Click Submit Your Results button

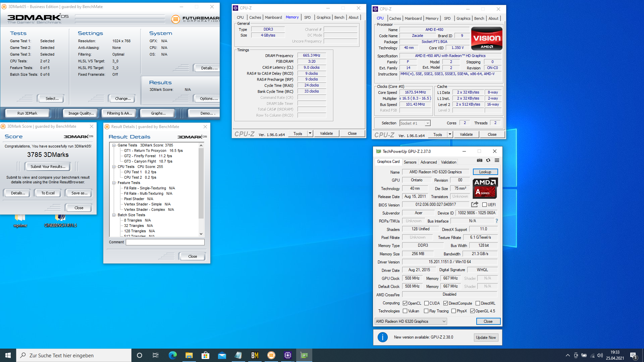click(48, 167)
